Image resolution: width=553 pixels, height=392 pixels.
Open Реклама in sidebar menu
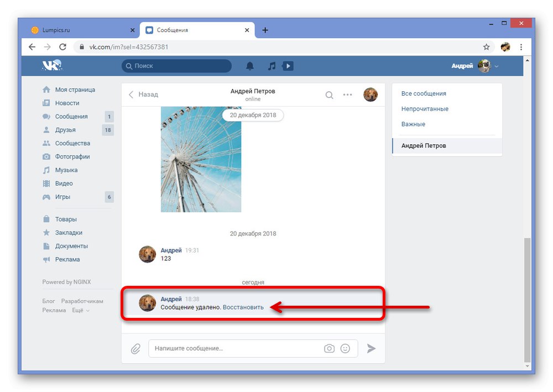67,259
